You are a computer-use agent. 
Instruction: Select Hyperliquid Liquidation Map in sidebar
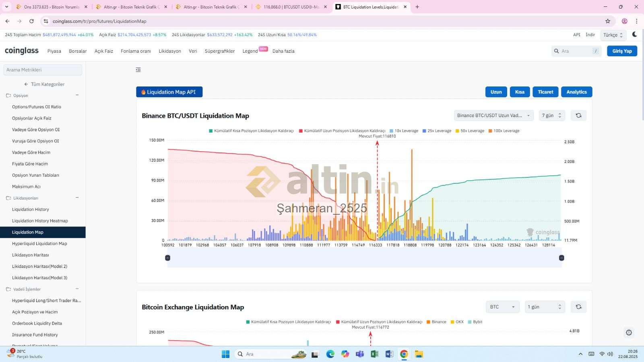(39, 243)
